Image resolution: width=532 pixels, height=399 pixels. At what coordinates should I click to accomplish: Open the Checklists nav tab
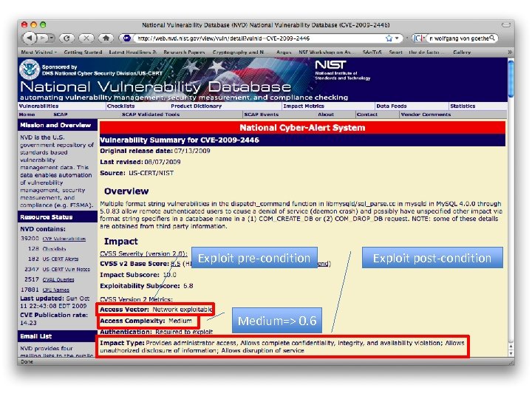coord(120,106)
